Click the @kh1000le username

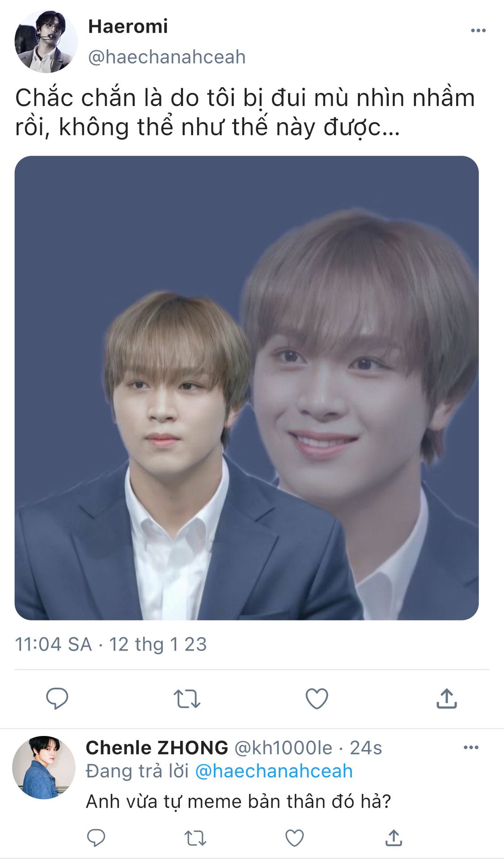(x=284, y=748)
